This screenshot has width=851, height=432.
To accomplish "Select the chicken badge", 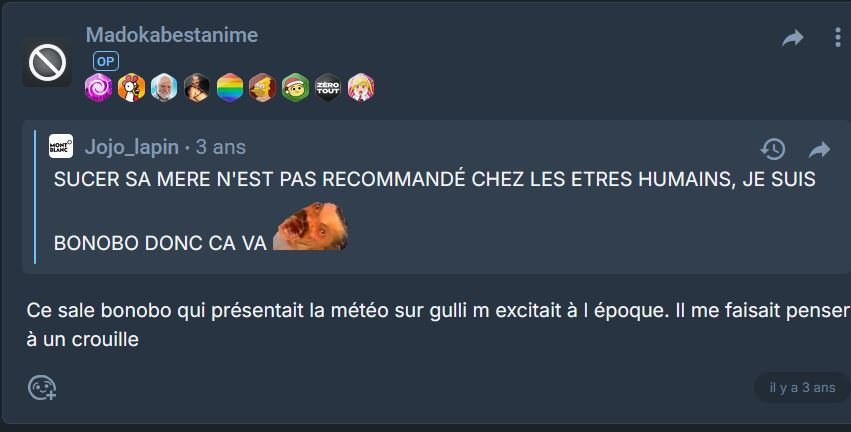I will [131, 87].
